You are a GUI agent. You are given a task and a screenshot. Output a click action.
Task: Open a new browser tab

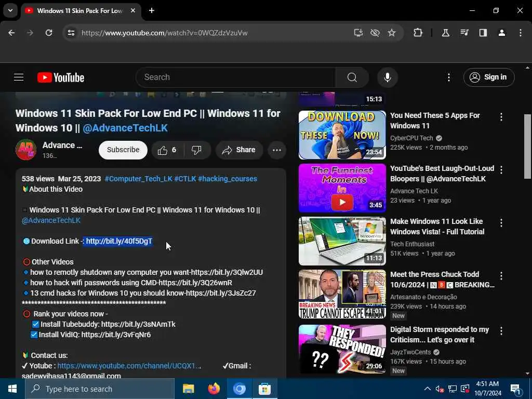(x=152, y=10)
